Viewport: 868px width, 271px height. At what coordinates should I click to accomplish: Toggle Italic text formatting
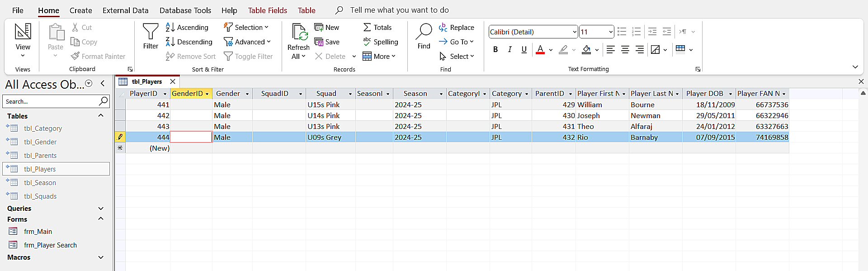click(x=509, y=50)
